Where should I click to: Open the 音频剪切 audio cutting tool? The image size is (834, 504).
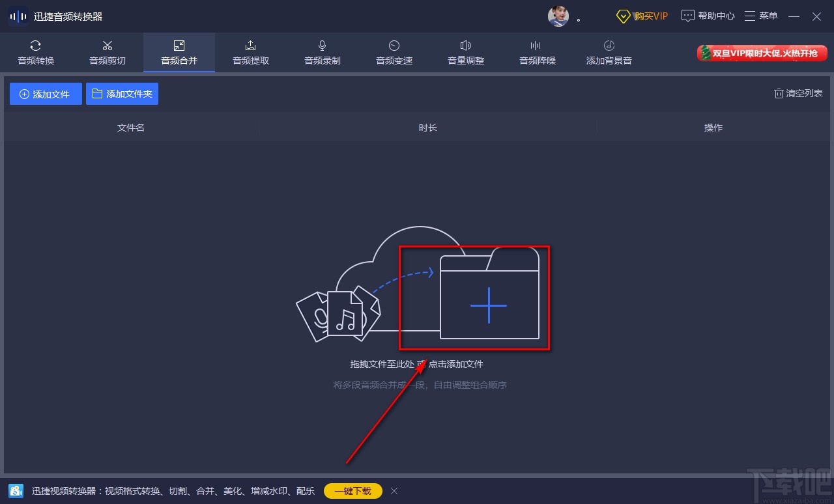(107, 53)
